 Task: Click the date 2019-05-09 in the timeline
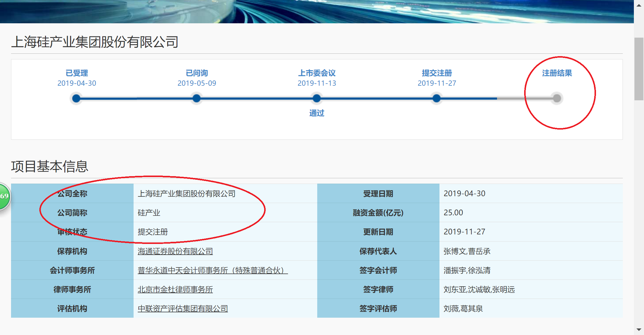point(197,83)
